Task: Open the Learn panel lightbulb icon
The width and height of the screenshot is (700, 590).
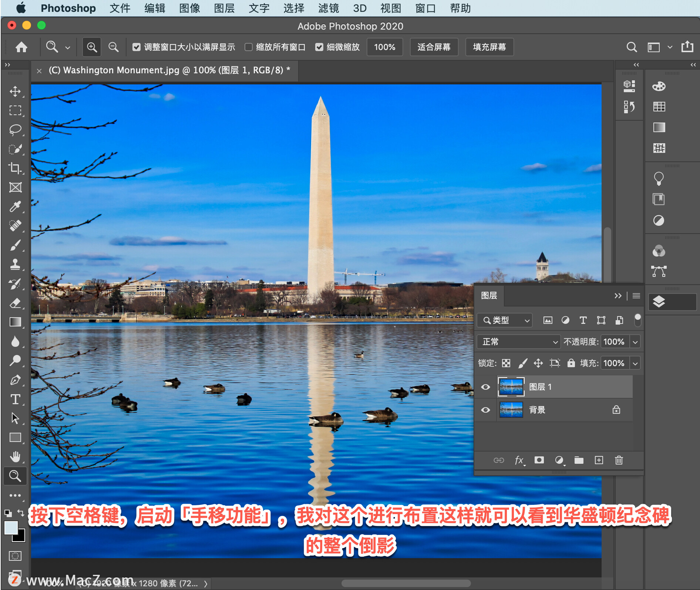Action: click(659, 179)
